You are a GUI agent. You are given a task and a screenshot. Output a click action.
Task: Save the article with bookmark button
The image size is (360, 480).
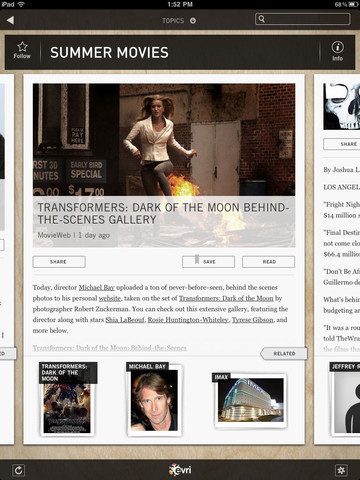[208, 262]
